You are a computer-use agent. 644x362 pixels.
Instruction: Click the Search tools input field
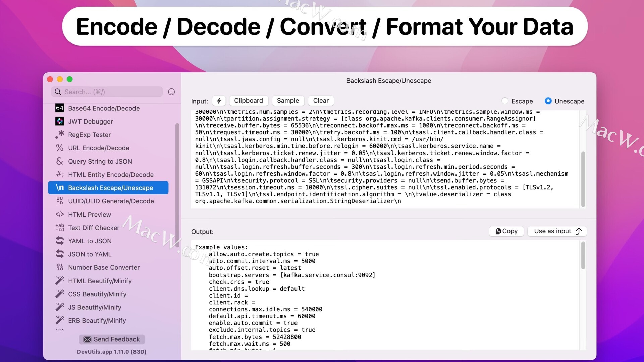tap(111, 92)
